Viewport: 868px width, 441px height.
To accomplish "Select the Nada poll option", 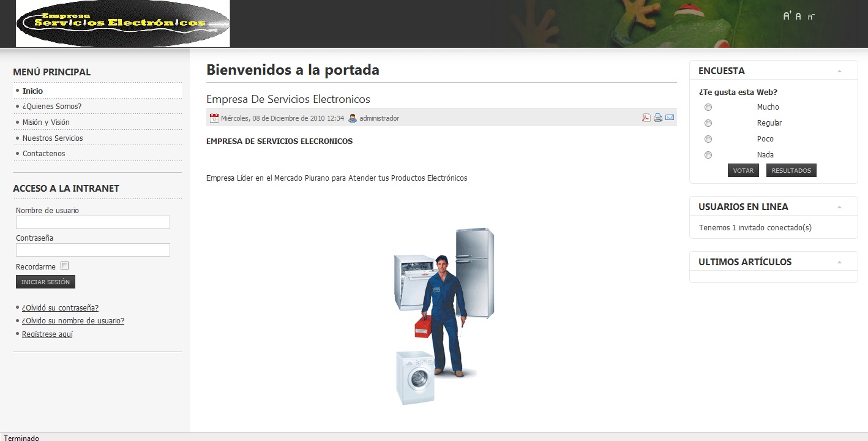I will tap(708, 154).
